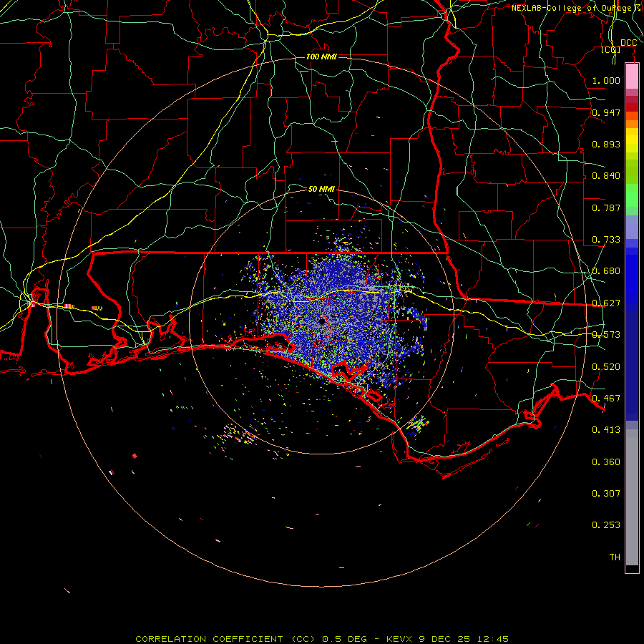The height and width of the screenshot is (644, 644).
Task: Select the 0.573 legend value
Action: coord(606,335)
